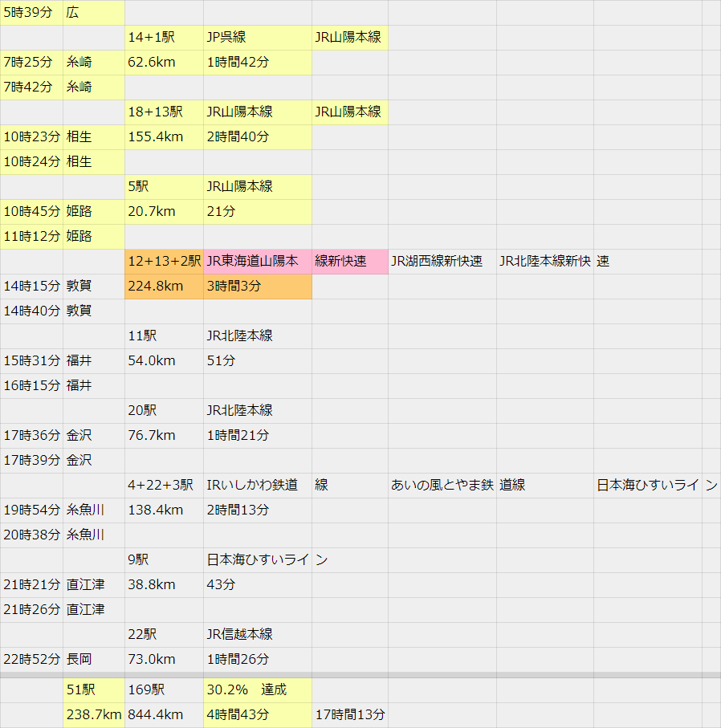721x728 pixels.
Task: Click the 22駅 cell
Action: click(164, 635)
